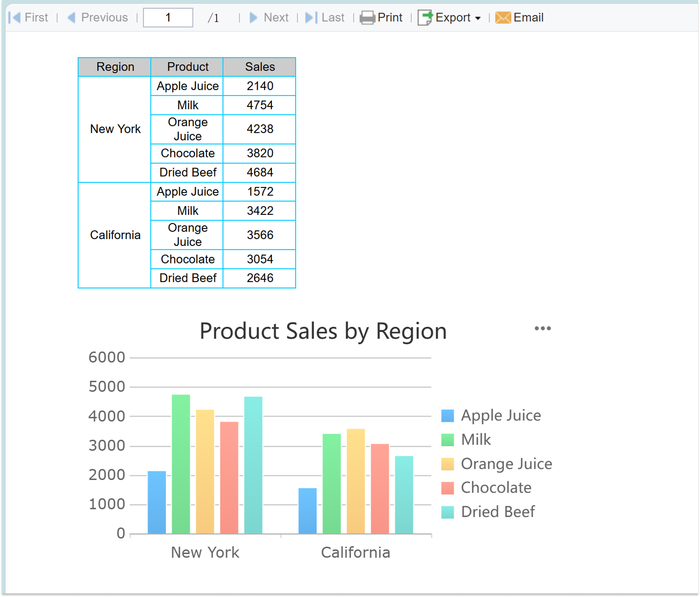Screen dimensions: 700x597
Task: Click the Chocolate red legend swatch
Action: [448, 488]
